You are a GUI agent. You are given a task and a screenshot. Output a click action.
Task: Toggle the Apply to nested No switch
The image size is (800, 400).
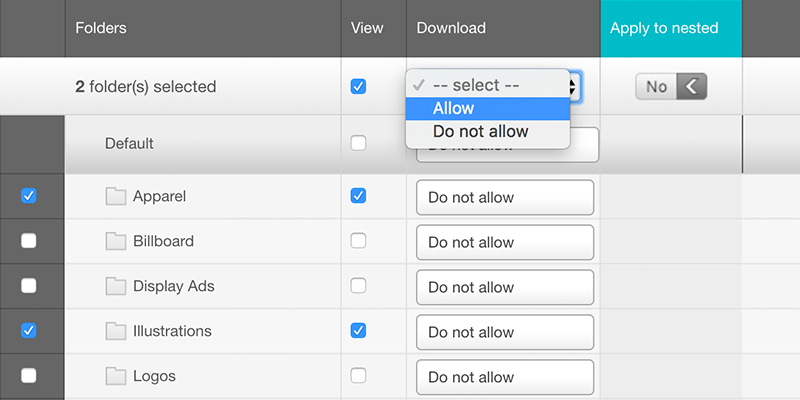671,87
